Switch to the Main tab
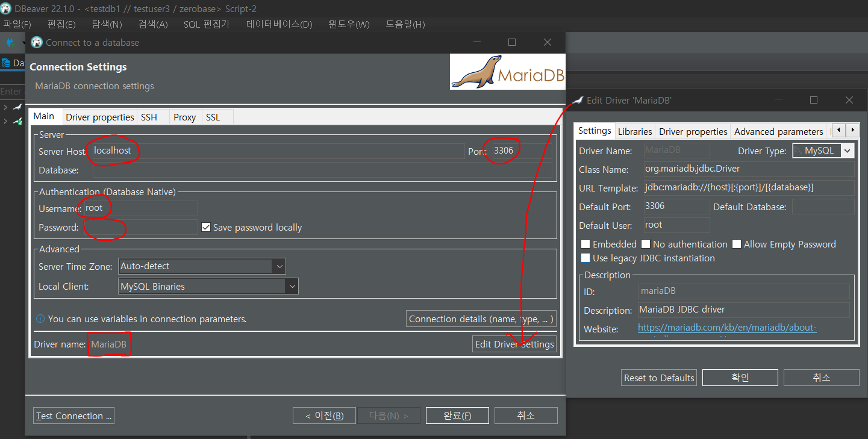Screen dimensions: 868x439 point(44,116)
